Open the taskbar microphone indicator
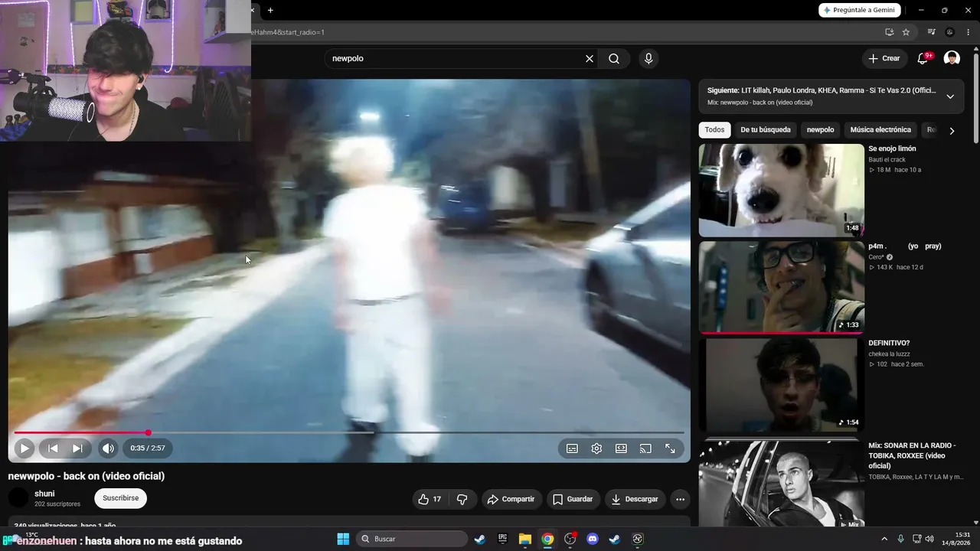The width and height of the screenshot is (980, 551). tap(901, 539)
